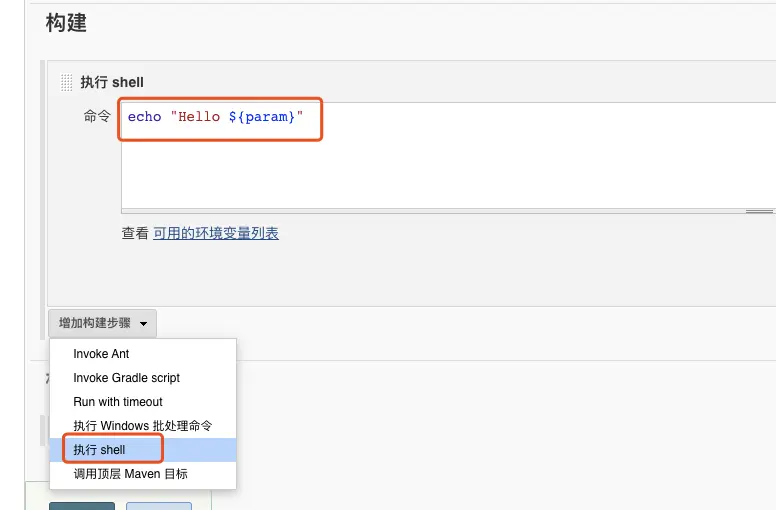Select 调用顶层 Maven 目标 menu item
Image resolution: width=776 pixels, height=510 pixels.
(x=143, y=474)
